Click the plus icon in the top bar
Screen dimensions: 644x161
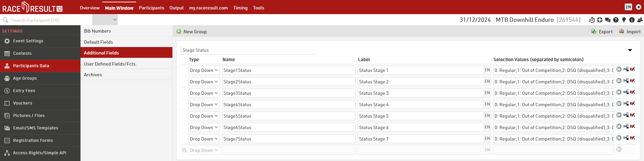click(x=639, y=7)
